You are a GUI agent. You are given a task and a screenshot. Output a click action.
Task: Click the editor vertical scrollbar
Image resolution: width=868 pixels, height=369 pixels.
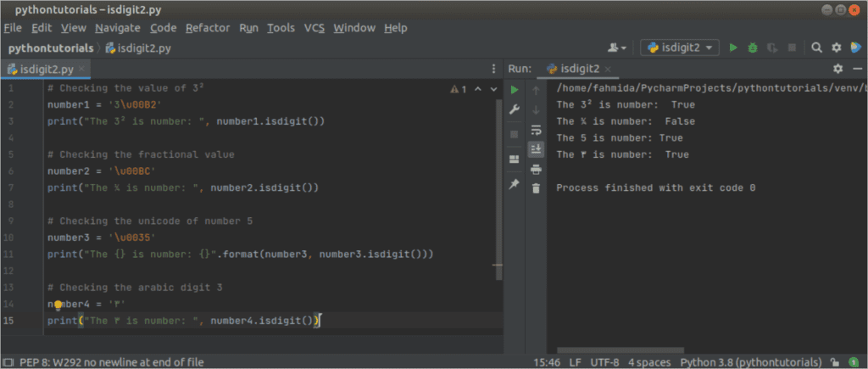point(500,189)
